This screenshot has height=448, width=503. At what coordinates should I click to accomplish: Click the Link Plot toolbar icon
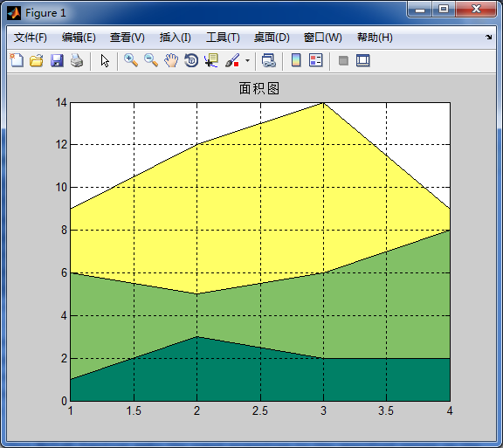pos(268,60)
